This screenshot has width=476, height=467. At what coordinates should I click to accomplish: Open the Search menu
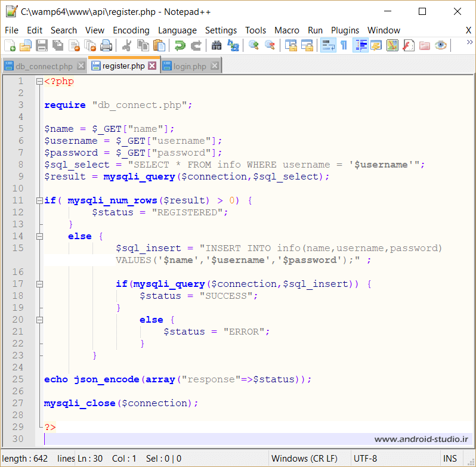(64, 30)
